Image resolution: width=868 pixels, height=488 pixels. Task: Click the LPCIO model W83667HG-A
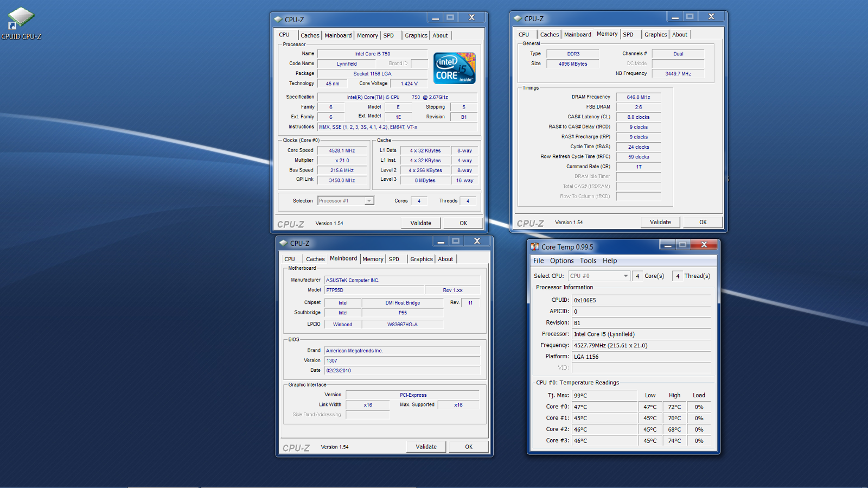(x=403, y=325)
